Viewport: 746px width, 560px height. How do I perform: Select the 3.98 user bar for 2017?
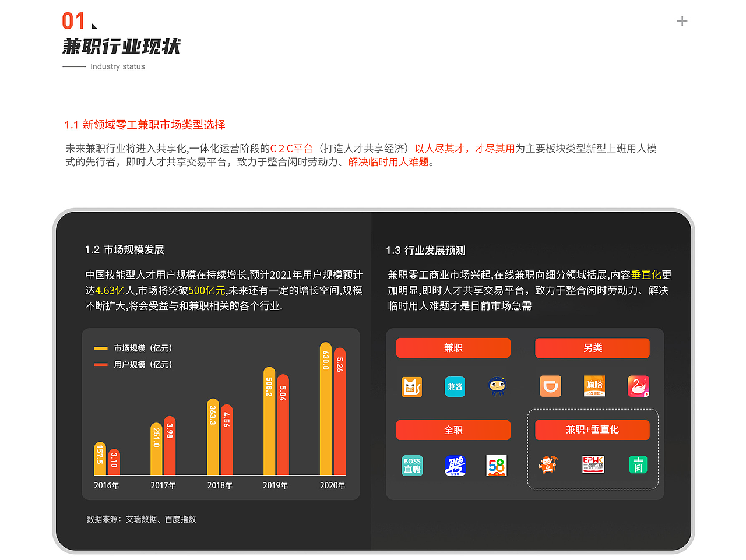click(x=170, y=445)
